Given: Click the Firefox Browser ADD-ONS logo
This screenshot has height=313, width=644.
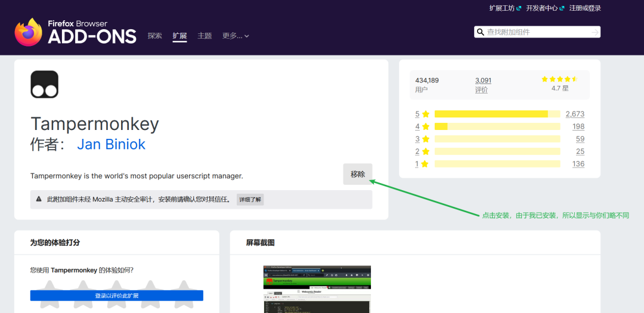Looking at the screenshot, I should (76, 32).
